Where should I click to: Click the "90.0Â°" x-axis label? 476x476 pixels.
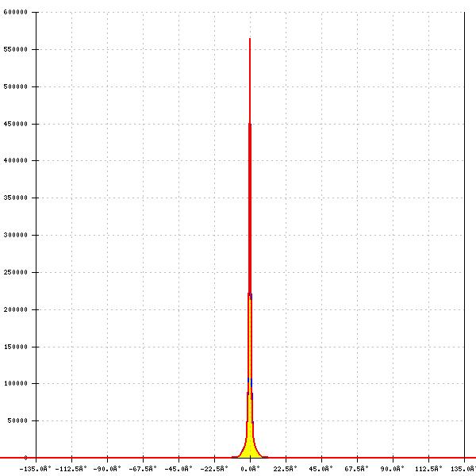[x=392, y=469]
